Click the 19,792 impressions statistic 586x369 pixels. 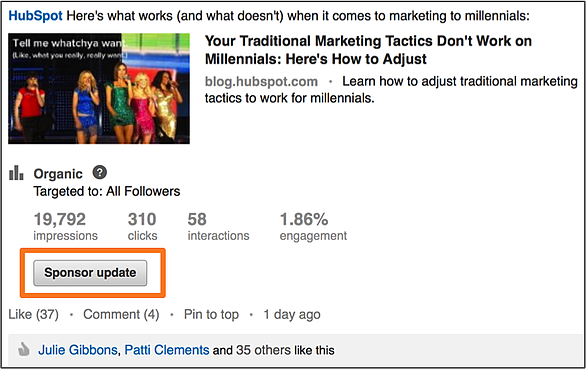tap(65, 226)
